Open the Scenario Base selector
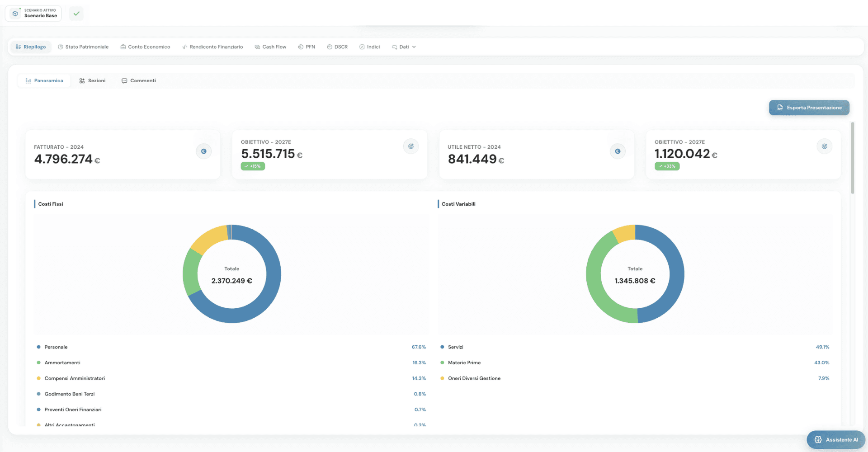The image size is (868, 452). coord(33,13)
